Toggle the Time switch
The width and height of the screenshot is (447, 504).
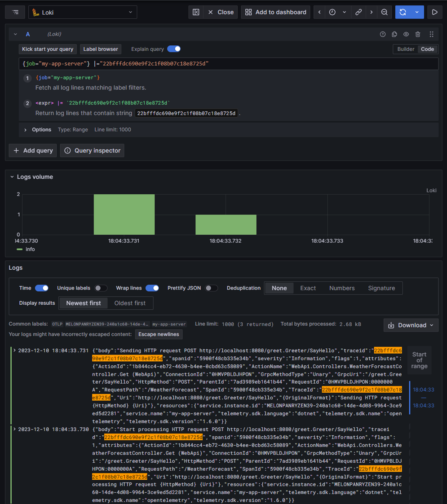click(x=41, y=288)
